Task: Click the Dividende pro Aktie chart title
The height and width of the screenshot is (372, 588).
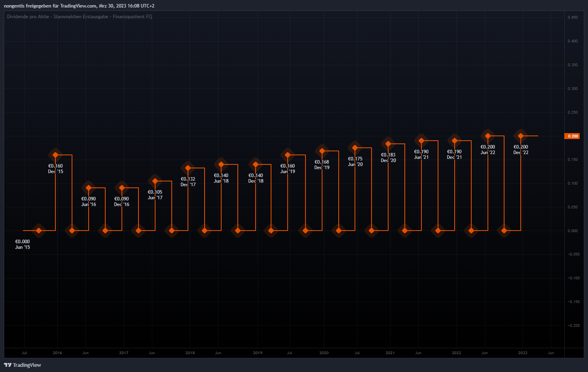Action: [x=79, y=17]
